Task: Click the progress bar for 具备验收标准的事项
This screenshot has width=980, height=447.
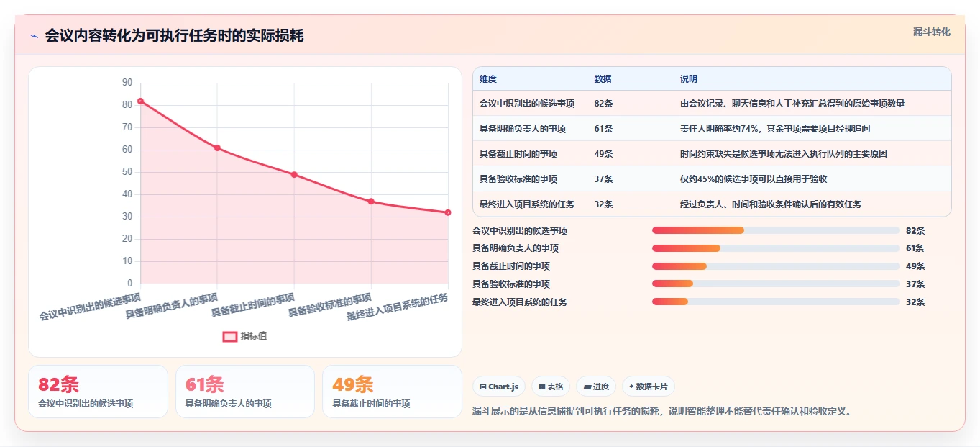Action: pos(776,284)
